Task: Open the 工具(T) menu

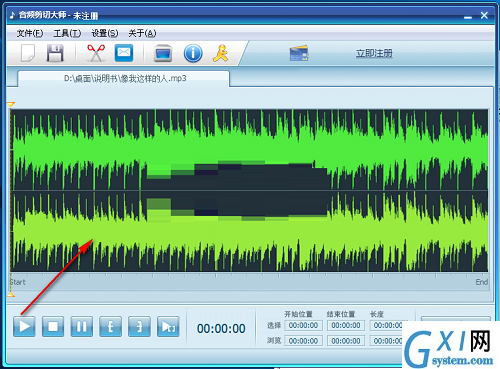Action: tap(67, 33)
